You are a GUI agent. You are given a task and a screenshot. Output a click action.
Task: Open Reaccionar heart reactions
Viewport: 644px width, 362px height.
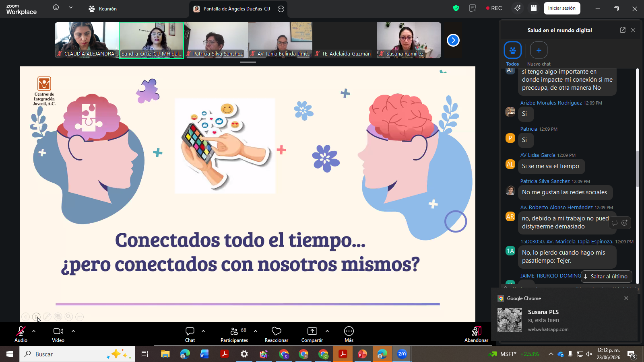click(277, 334)
